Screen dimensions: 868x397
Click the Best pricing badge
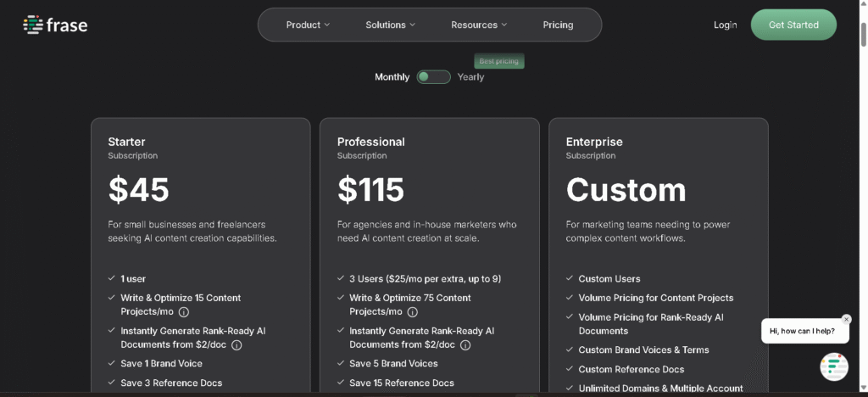[498, 61]
